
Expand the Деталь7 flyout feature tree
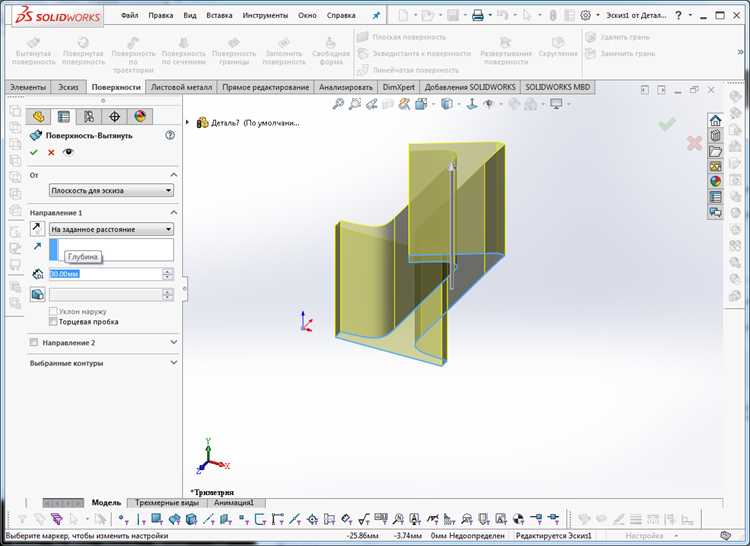pyautogui.click(x=188, y=123)
